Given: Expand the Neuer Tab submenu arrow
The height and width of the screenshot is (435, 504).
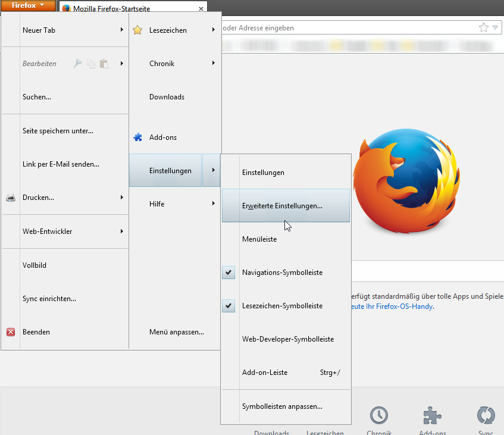Looking at the screenshot, I should point(121,30).
